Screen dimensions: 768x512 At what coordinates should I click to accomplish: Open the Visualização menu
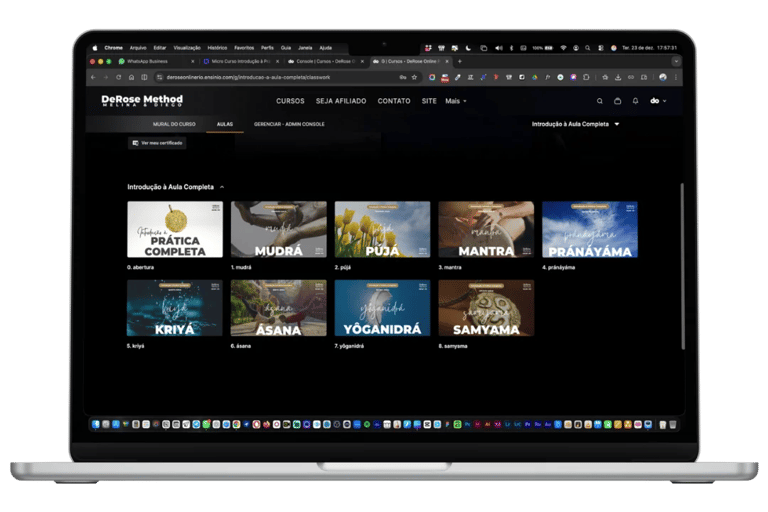(187, 48)
